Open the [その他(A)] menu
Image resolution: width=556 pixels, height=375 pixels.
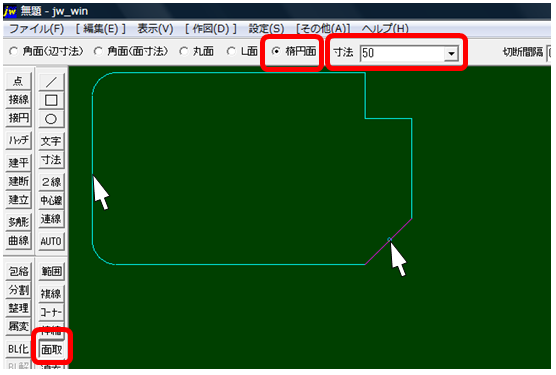point(323,29)
